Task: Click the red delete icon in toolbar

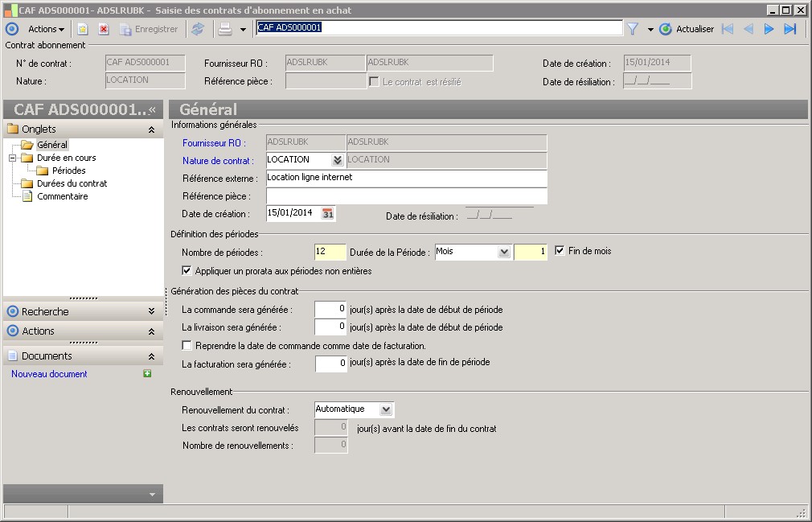Action: tap(104, 29)
